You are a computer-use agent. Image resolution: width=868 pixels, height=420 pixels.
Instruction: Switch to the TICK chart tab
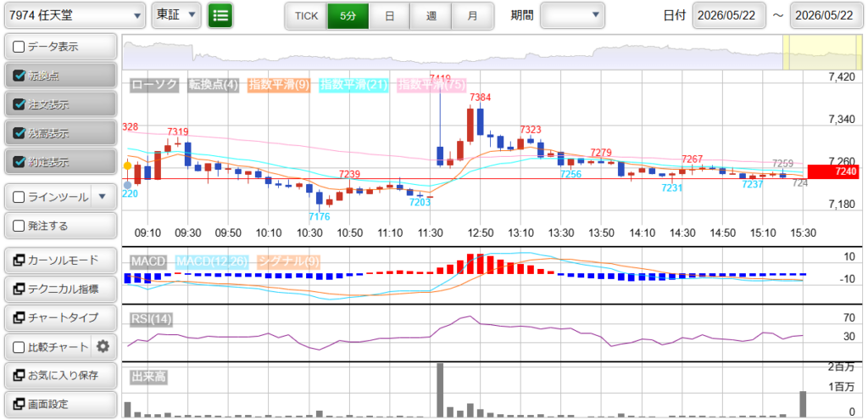[x=306, y=16]
